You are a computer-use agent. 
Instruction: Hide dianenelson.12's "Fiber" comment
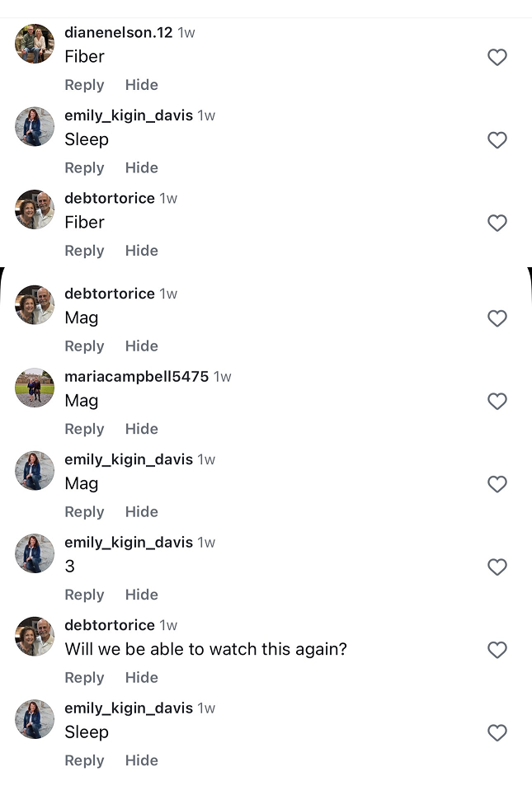tap(141, 85)
